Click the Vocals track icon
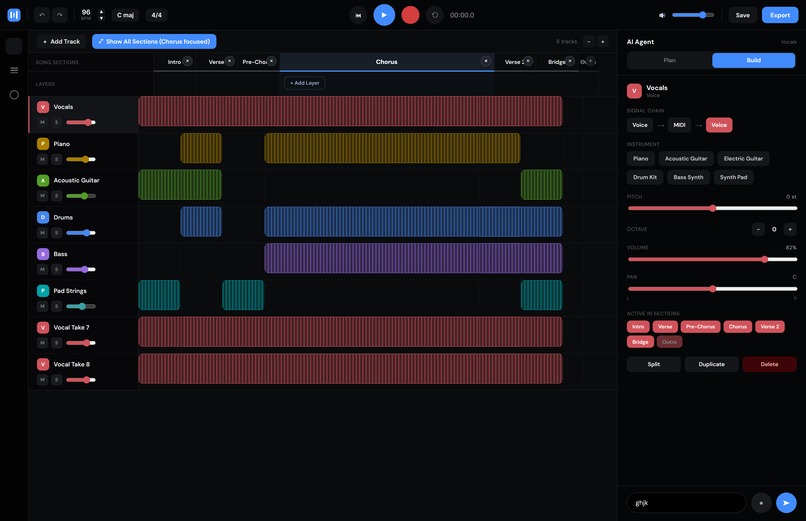 pyautogui.click(x=43, y=107)
